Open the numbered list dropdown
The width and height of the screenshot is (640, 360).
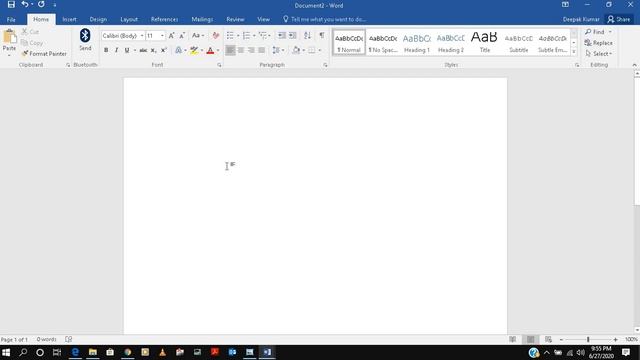[x=254, y=36]
